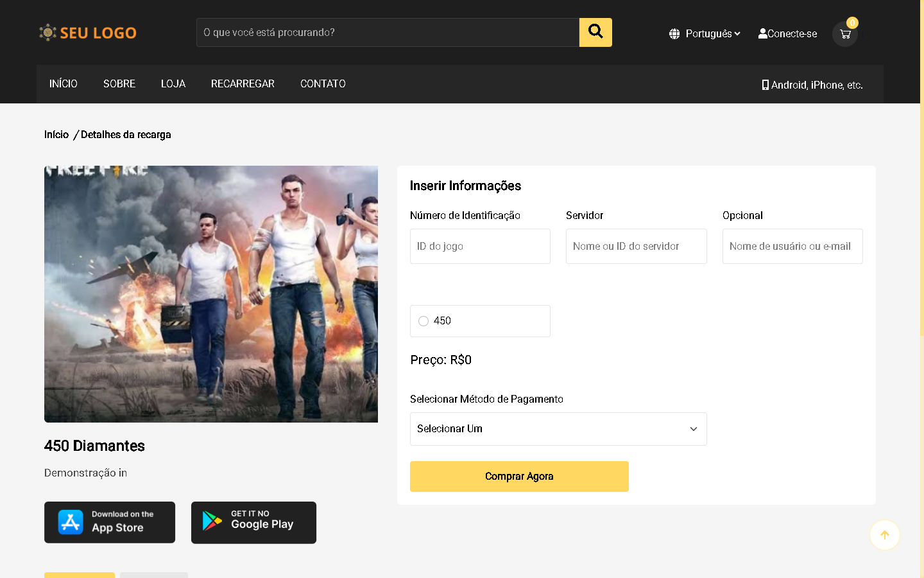
Task: Click the Início breadcrumb link
Action: (x=56, y=134)
